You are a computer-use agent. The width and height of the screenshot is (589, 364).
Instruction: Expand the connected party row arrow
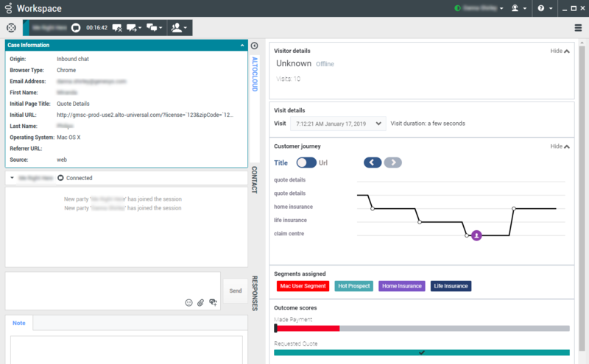click(x=12, y=178)
